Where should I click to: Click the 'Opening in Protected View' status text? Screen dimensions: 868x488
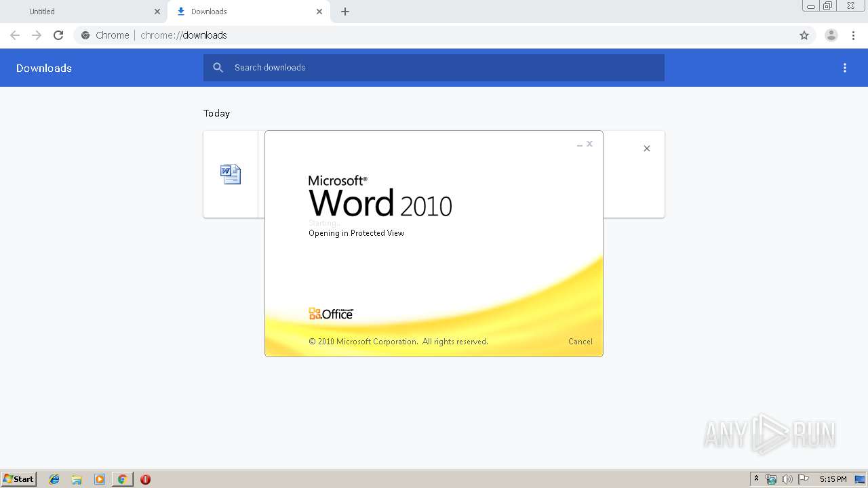coord(357,233)
